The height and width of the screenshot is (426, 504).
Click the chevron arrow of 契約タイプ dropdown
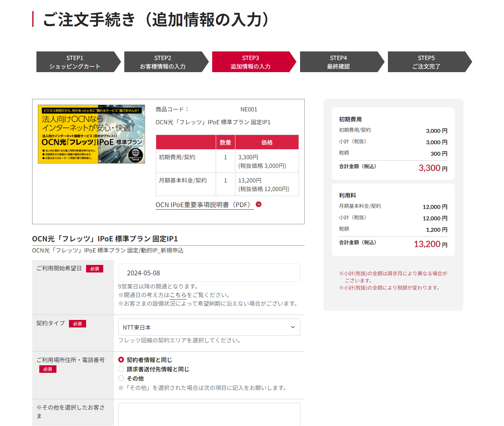pos(293,327)
